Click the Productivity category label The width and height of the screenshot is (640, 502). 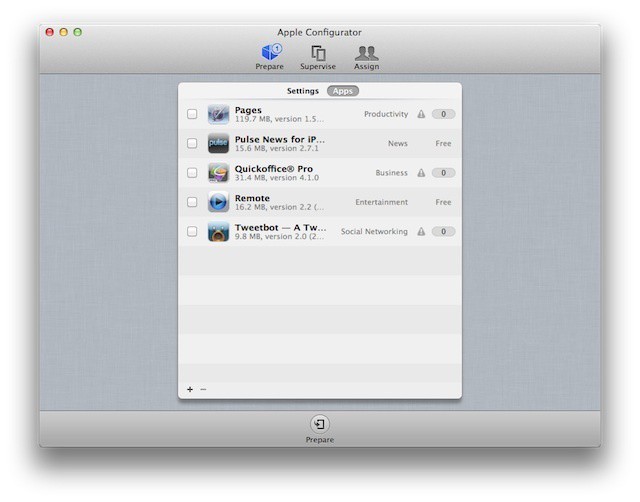(x=386, y=114)
